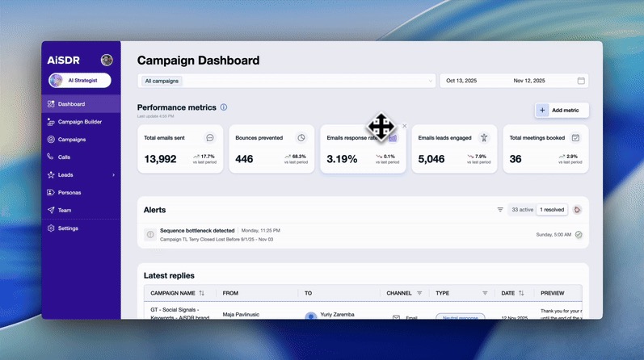Switch to 1 resolved alerts
The height and width of the screenshot is (360, 644).
tap(552, 210)
